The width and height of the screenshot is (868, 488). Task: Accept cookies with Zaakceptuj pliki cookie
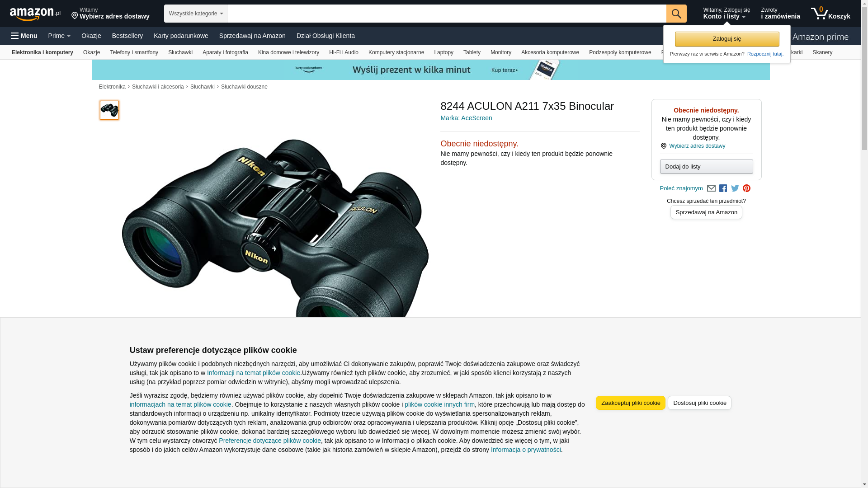[631, 403]
